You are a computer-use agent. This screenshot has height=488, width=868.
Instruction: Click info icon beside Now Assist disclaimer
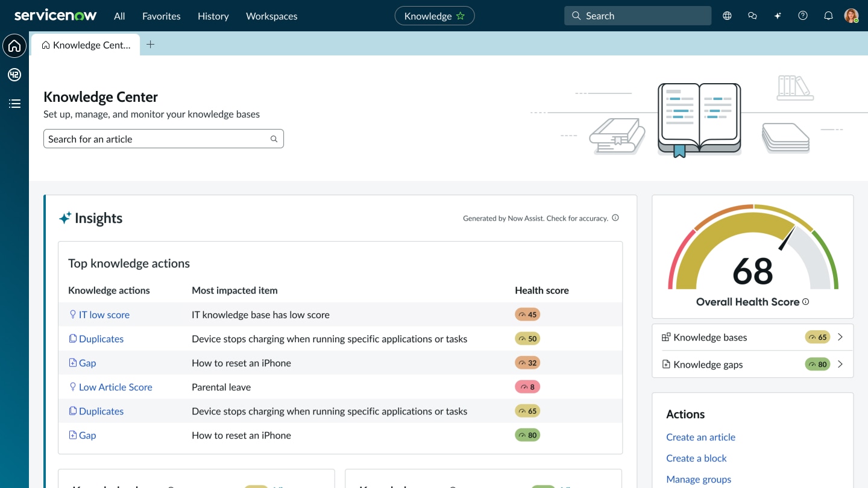[x=615, y=218]
